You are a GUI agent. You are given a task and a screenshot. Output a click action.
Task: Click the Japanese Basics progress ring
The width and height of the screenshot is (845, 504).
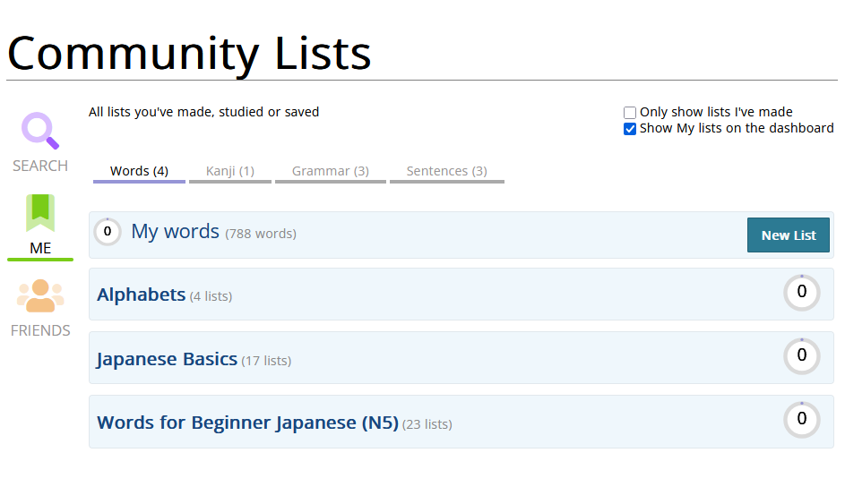tap(801, 356)
